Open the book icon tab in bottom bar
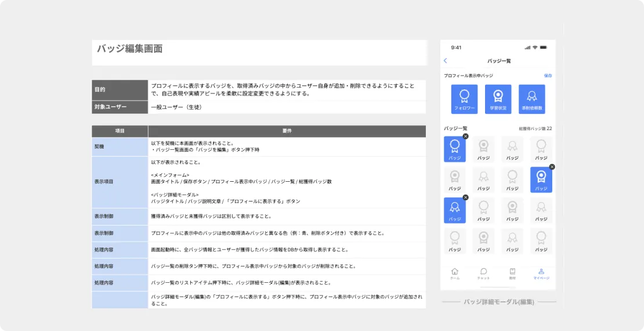 coord(512,274)
